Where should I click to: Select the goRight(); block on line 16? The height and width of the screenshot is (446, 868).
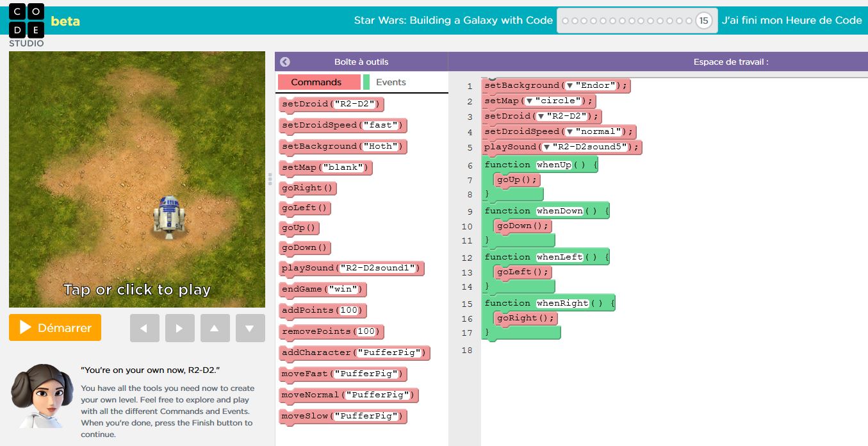point(526,318)
